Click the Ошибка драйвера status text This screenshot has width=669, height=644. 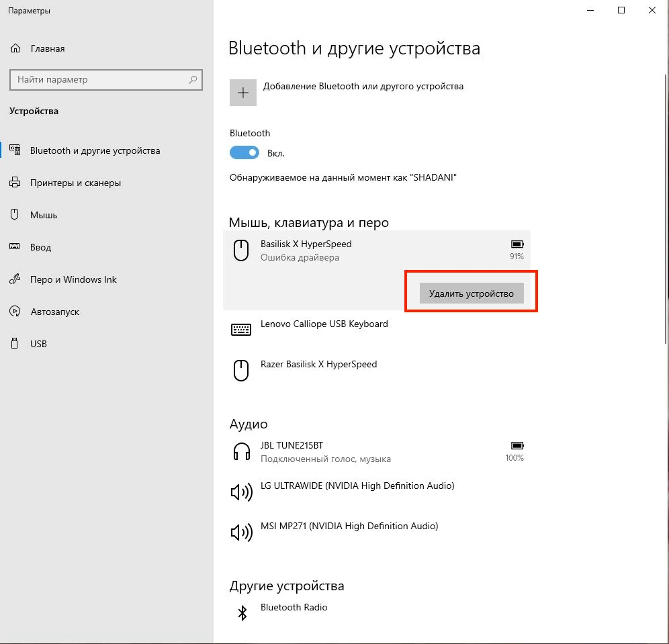coord(300,258)
